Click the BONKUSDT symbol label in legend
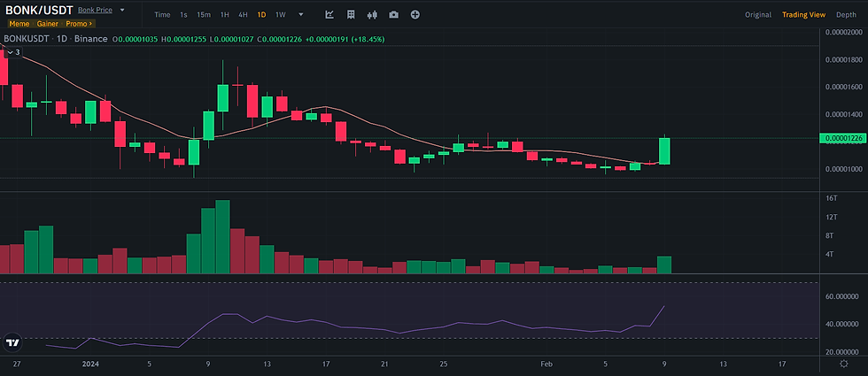Screen dimensions: 868x376 click(x=27, y=39)
